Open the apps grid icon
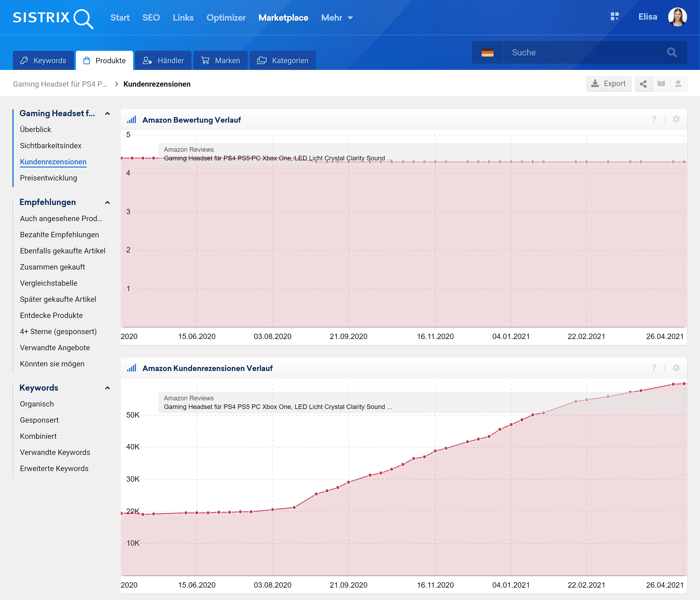Image resolution: width=700 pixels, height=600 pixels. pyautogui.click(x=615, y=16)
